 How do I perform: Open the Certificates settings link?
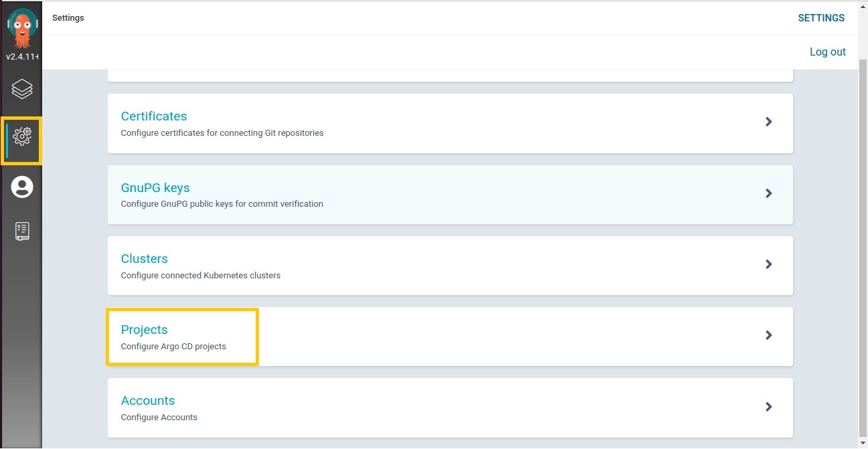tap(154, 116)
